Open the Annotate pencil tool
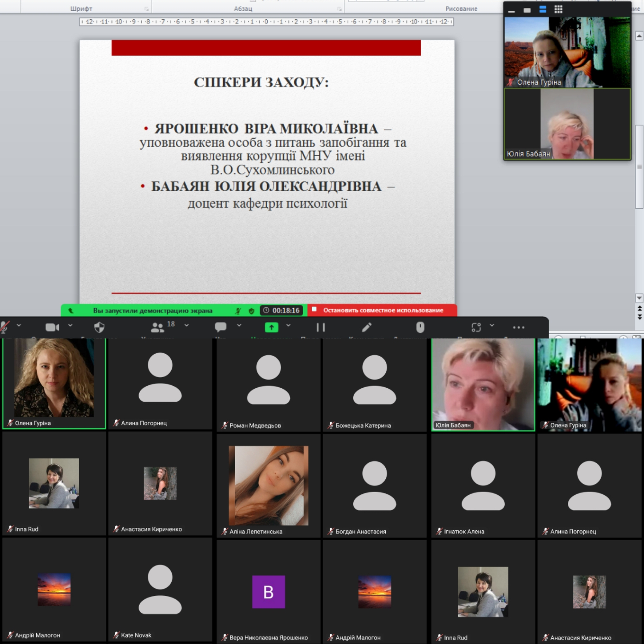The height and width of the screenshot is (644, 644). pyautogui.click(x=366, y=327)
